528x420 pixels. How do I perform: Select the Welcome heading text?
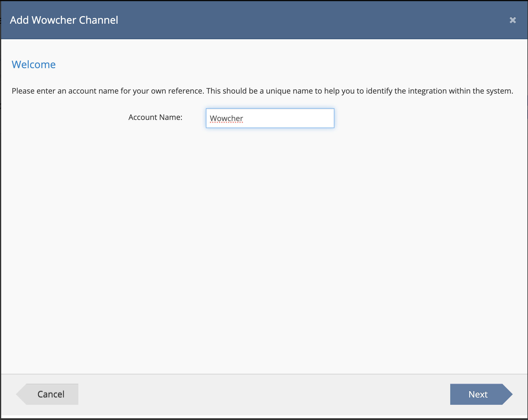(34, 64)
